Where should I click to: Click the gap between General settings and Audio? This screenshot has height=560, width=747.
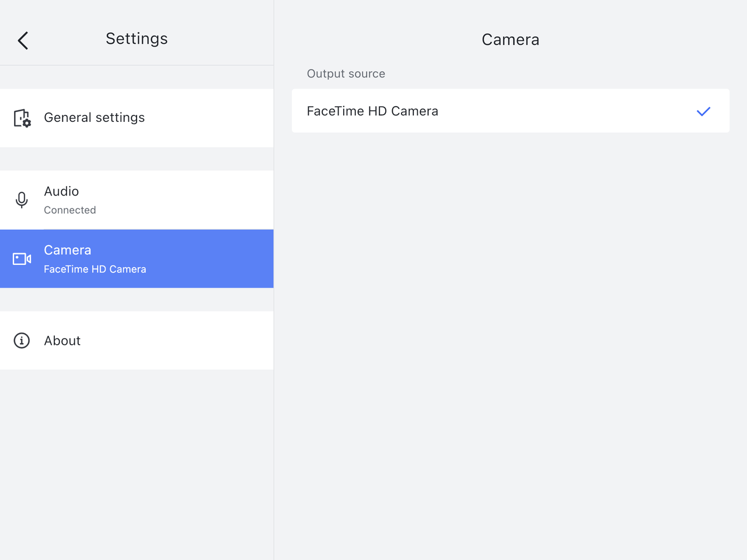point(137,159)
